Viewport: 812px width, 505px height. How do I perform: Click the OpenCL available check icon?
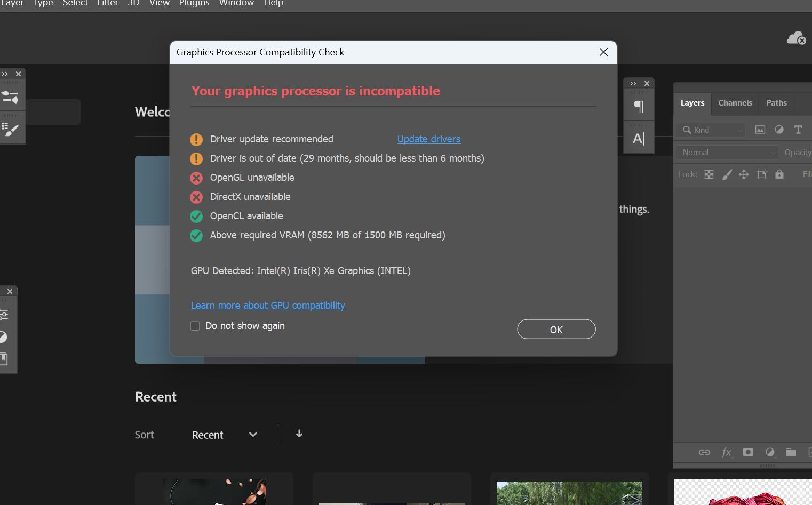(196, 216)
